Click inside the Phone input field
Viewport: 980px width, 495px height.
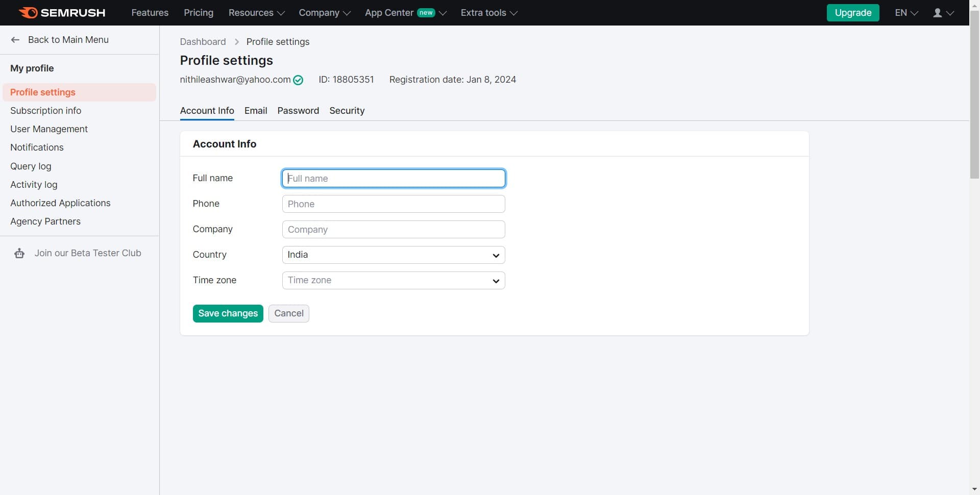coord(393,204)
